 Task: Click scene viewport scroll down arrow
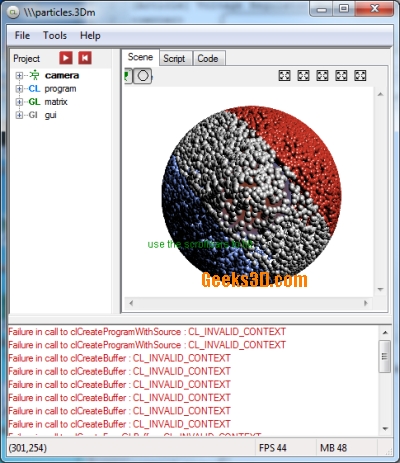380,289
